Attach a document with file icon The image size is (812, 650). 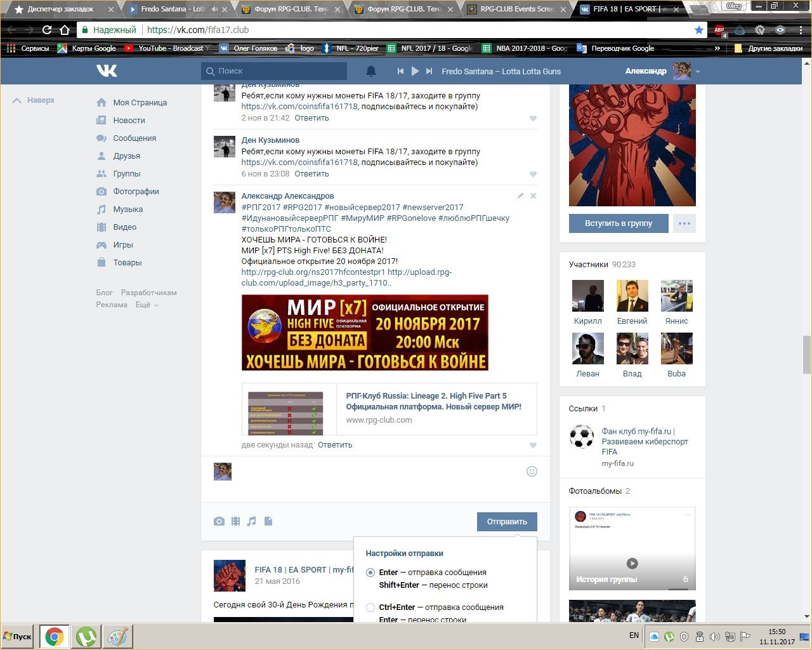pyautogui.click(x=268, y=521)
